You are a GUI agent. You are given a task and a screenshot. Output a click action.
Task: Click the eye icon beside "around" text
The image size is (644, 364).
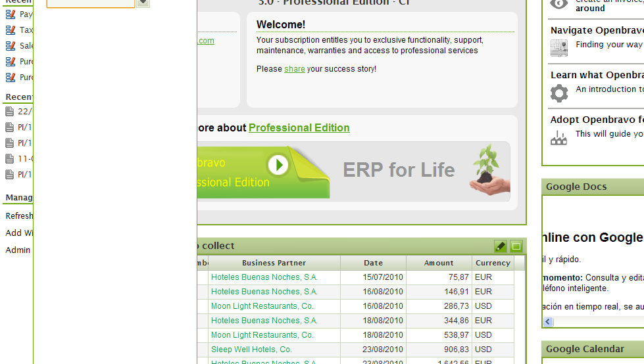[559, 4]
